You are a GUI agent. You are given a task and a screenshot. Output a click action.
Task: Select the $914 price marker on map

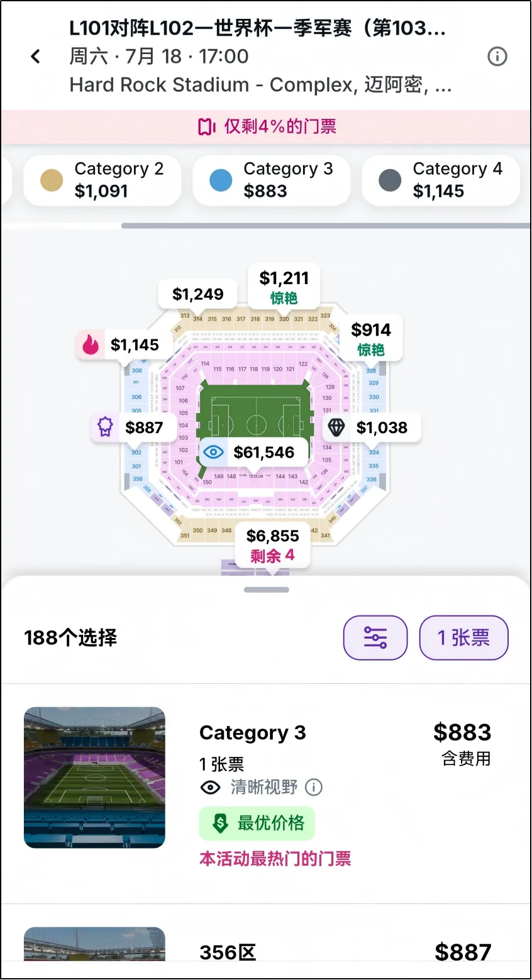[371, 338]
